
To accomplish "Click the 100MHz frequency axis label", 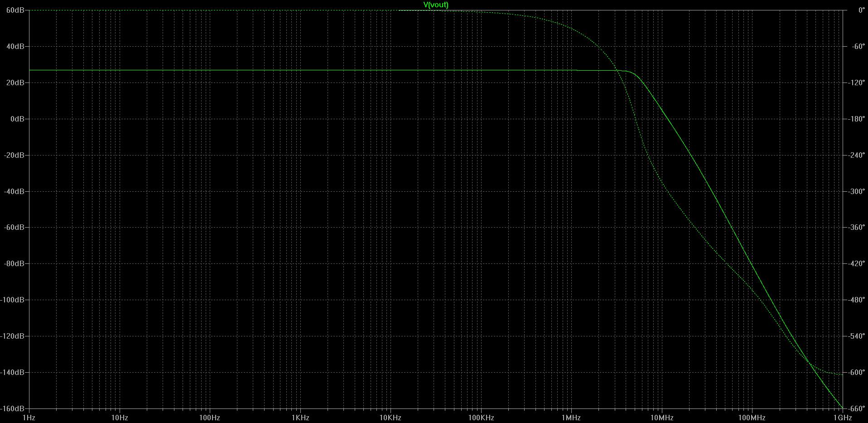I will [752, 418].
